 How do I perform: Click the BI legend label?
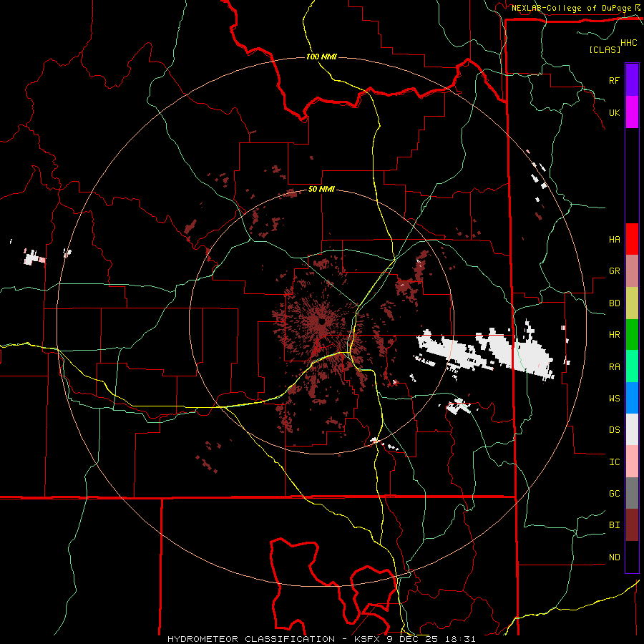(x=615, y=525)
